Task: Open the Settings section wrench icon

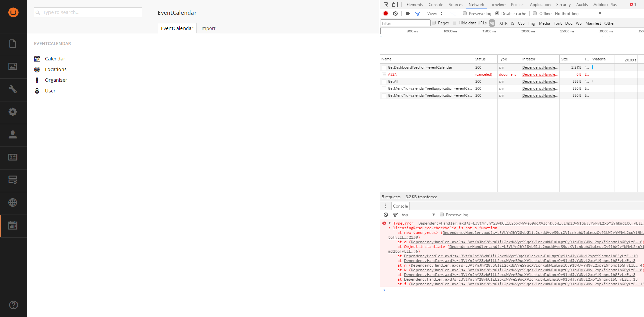Action: (x=13, y=89)
